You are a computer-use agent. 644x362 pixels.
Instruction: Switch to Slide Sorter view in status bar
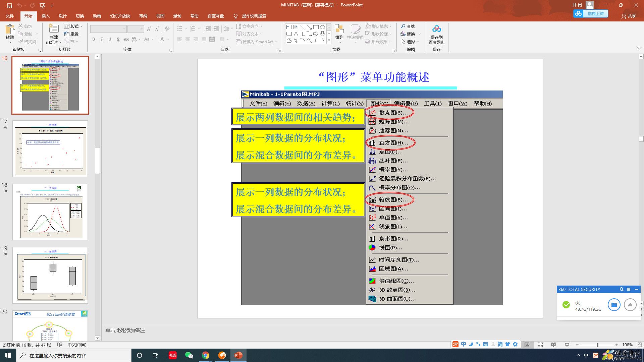(x=540, y=345)
